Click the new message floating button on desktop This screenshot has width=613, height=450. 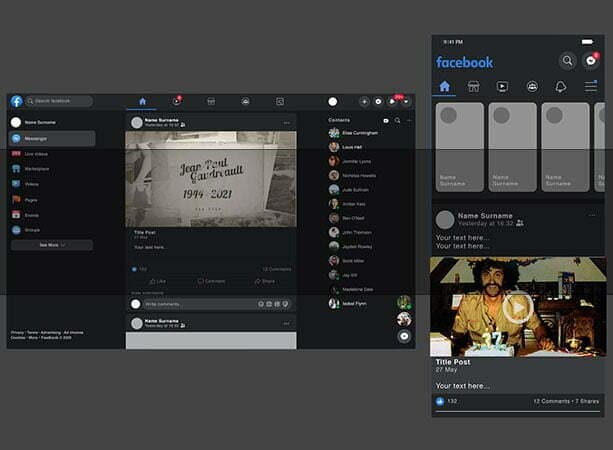404,336
